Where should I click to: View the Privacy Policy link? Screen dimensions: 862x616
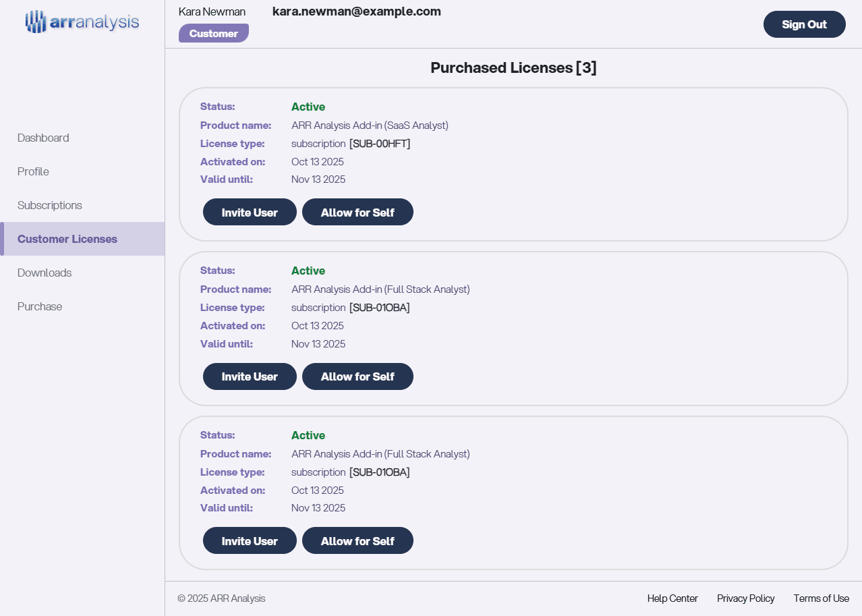[x=745, y=598]
